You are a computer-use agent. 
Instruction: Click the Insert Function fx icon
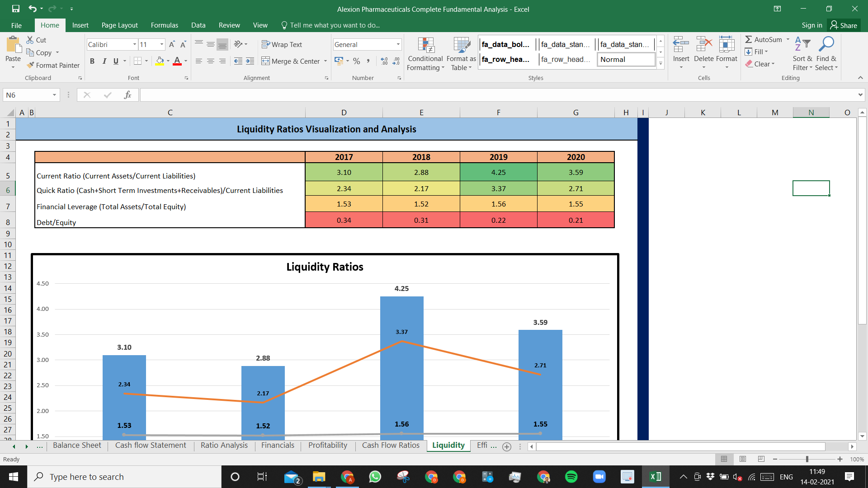click(127, 95)
